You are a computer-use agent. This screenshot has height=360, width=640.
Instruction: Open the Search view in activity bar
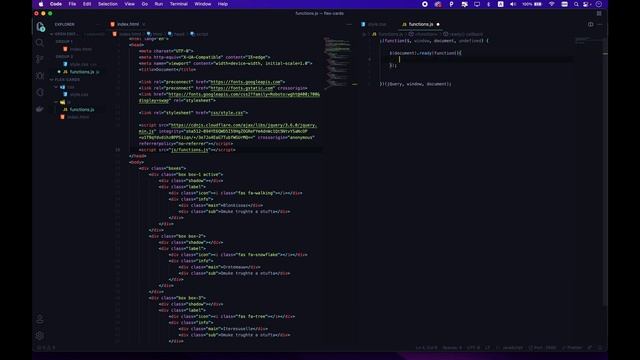(x=40, y=42)
